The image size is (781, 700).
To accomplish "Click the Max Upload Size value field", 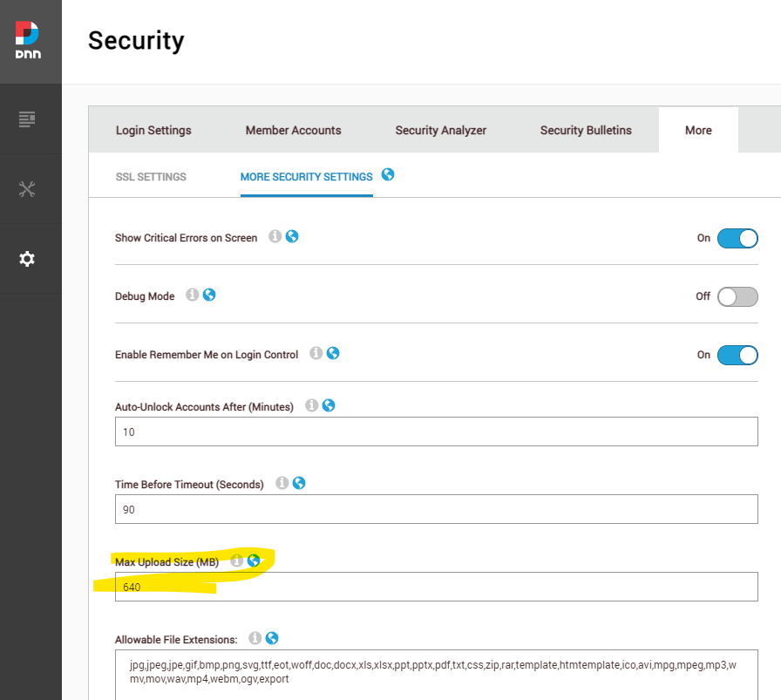I will pyautogui.click(x=436, y=587).
